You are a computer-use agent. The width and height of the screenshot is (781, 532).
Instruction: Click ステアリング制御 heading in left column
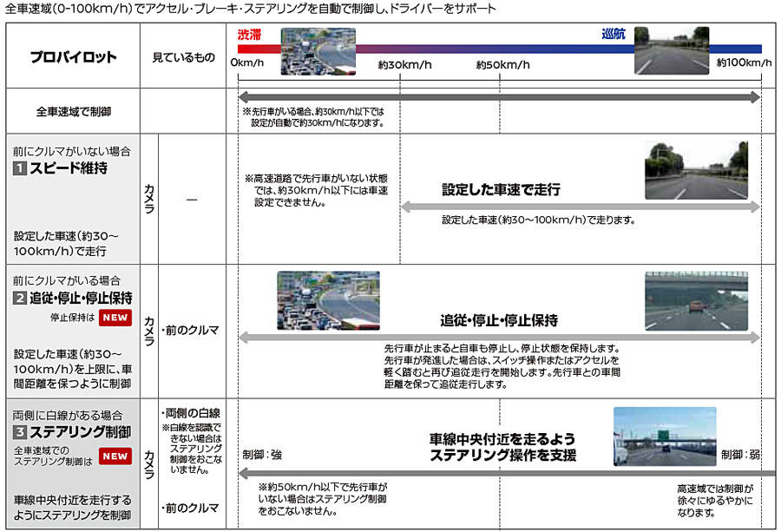point(81,432)
